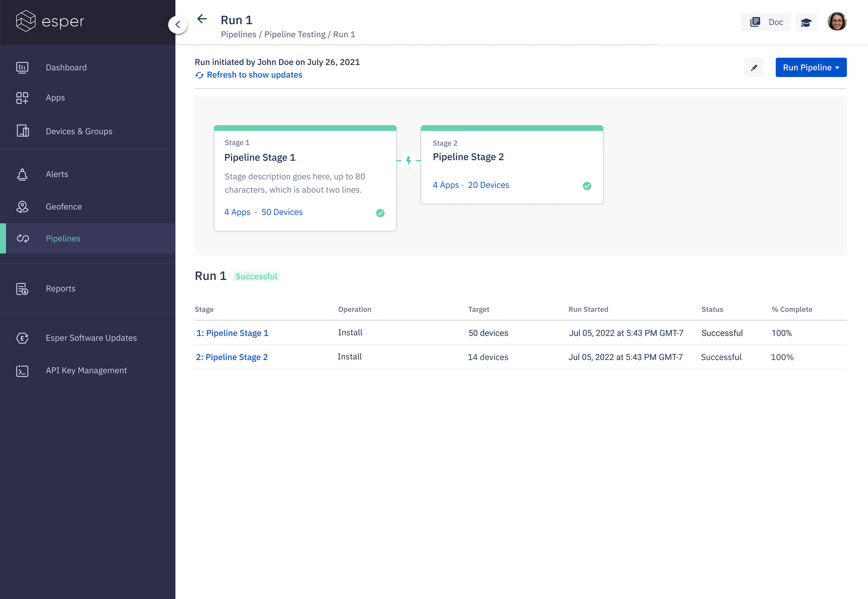Open the 1: Pipeline Stage 1 link in table
The width and height of the screenshot is (868, 599).
click(232, 333)
